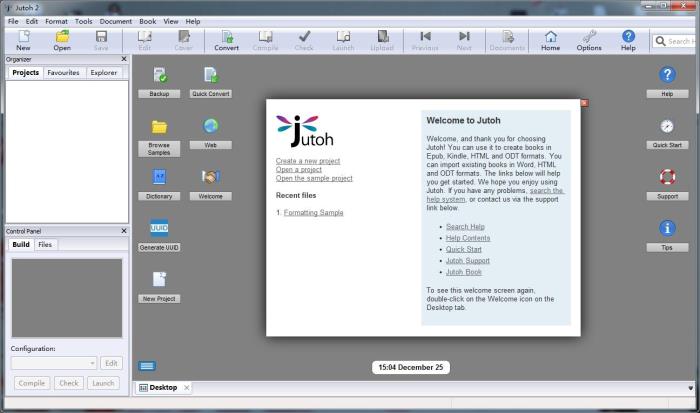
Task: Switch to the Files tab
Action: (x=45, y=245)
